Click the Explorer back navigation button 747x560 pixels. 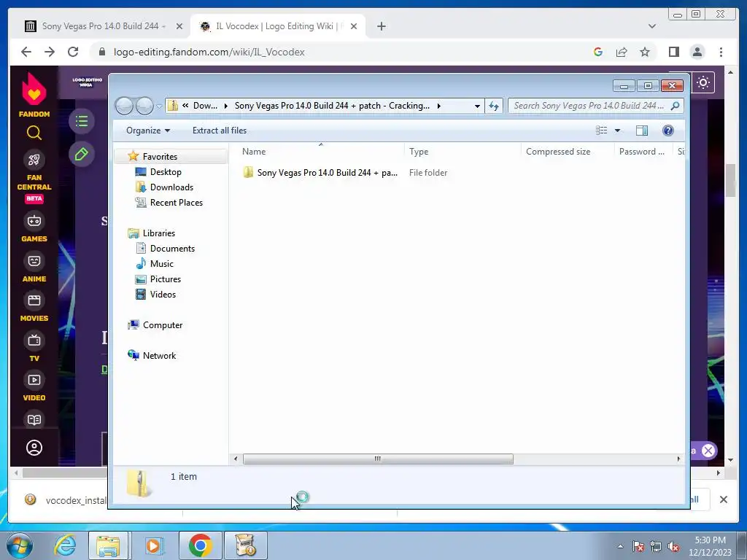point(124,106)
